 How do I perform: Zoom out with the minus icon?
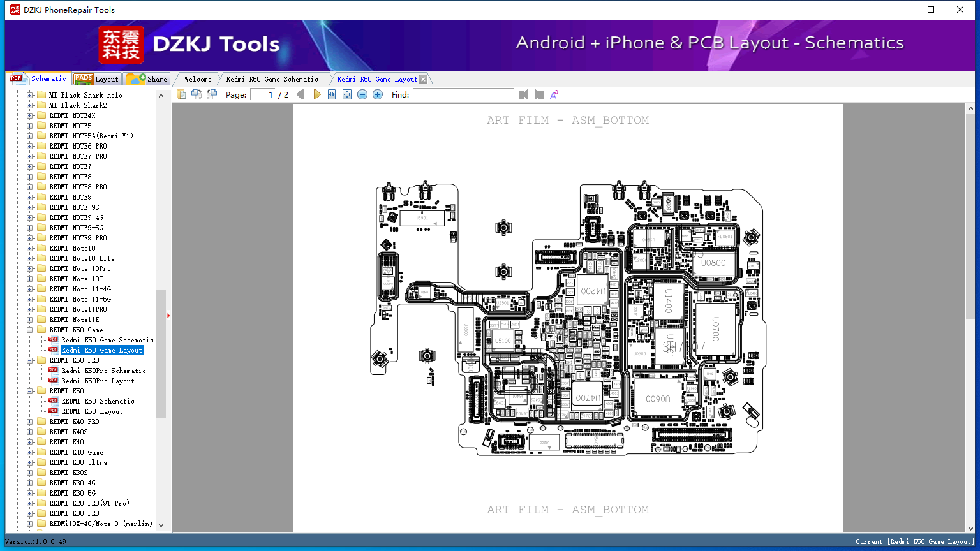tap(362, 94)
